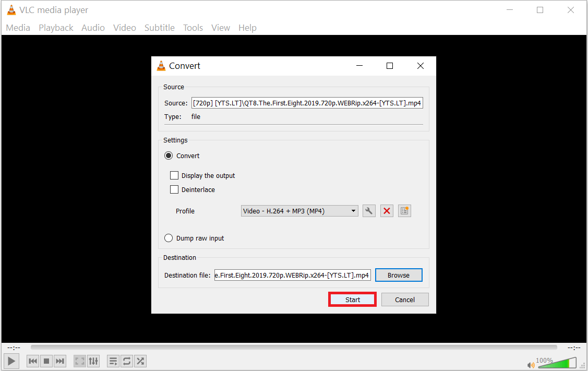Viewport: 588px width, 371px height.
Task: Open the Help menu
Action: point(247,28)
